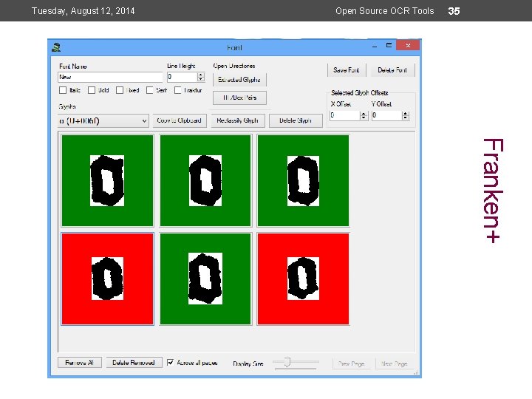Select first red glyph thumbnail in bottom row
This screenshot has width=532, height=399.
pyautogui.click(x=108, y=279)
